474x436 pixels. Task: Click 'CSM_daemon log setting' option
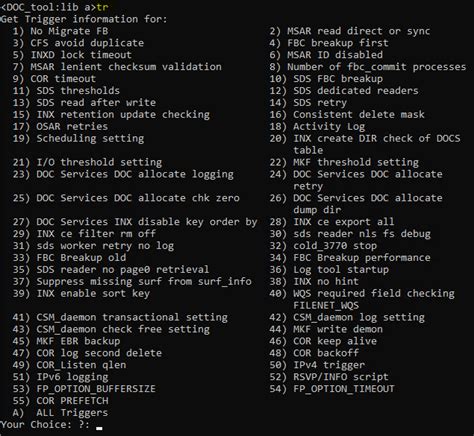pos(359,318)
